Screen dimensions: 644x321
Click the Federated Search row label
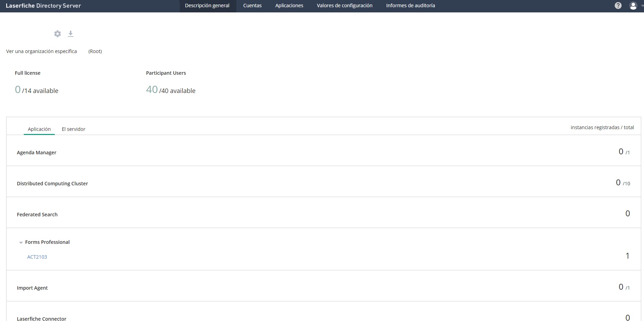pyautogui.click(x=37, y=215)
